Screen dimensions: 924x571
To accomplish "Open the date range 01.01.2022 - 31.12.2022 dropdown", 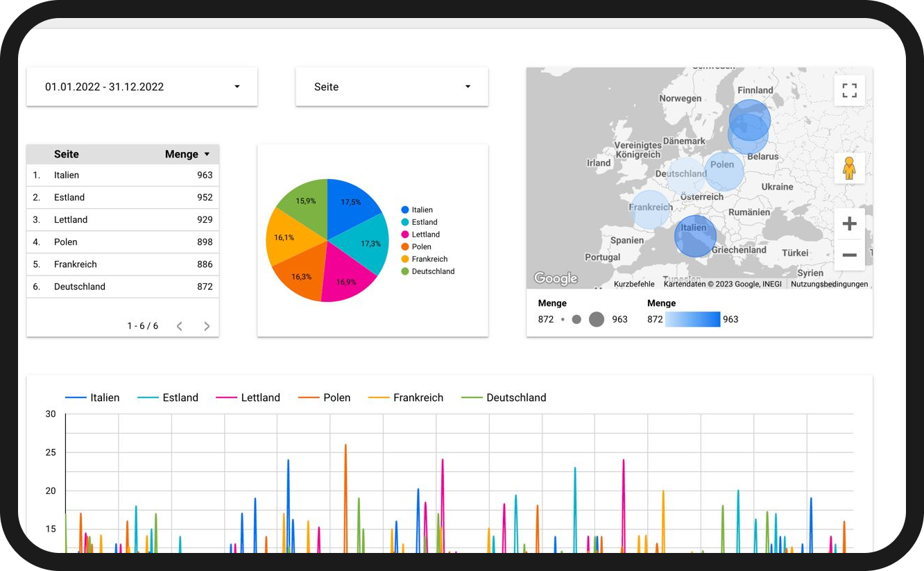I will tap(142, 87).
